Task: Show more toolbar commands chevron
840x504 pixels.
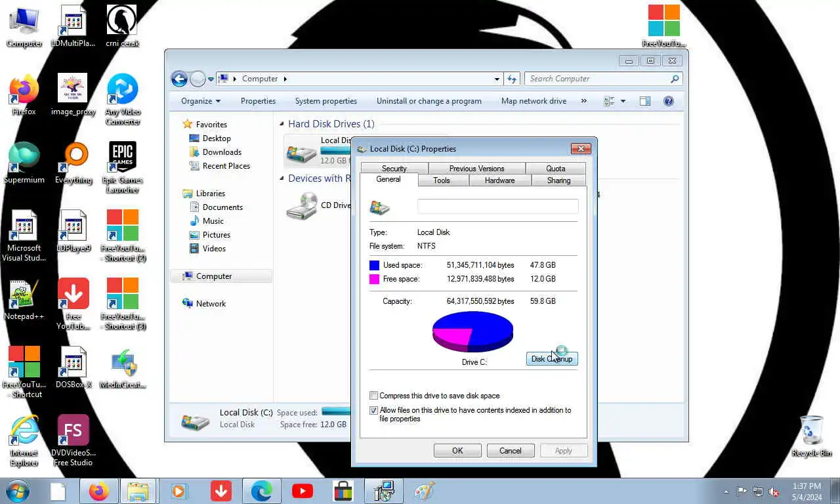Action: click(583, 101)
